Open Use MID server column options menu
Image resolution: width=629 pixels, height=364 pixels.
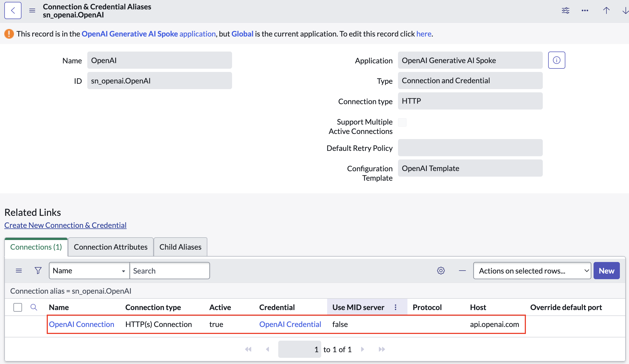pyautogui.click(x=395, y=307)
